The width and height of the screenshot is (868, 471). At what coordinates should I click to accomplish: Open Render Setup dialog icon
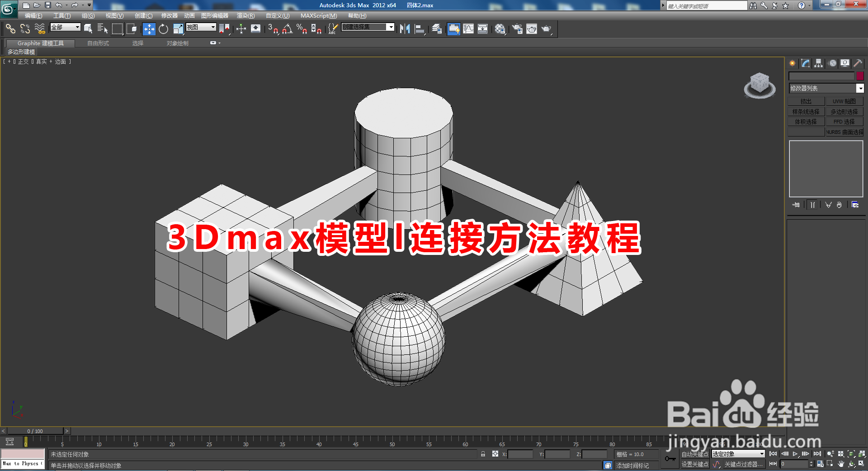tap(517, 29)
